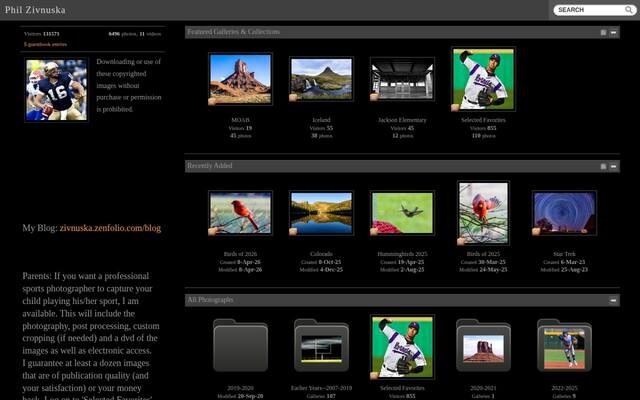Click the 2022-2025 folder label
This screenshot has height=400, width=640.
click(x=564, y=388)
